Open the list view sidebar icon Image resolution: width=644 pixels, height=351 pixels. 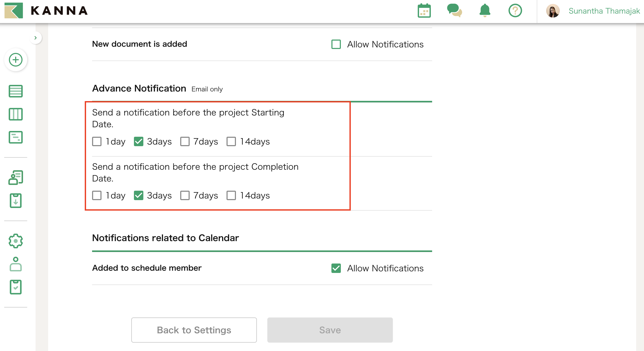(x=16, y=91)
